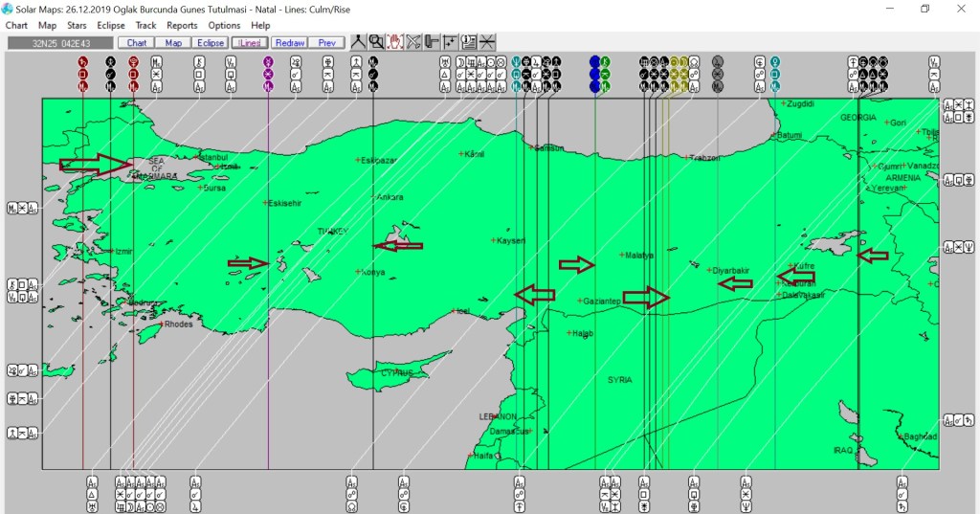980x514 pixels.
Task: Click the 32N25 042E43 coordinates field
Action: tap(59, 43)
